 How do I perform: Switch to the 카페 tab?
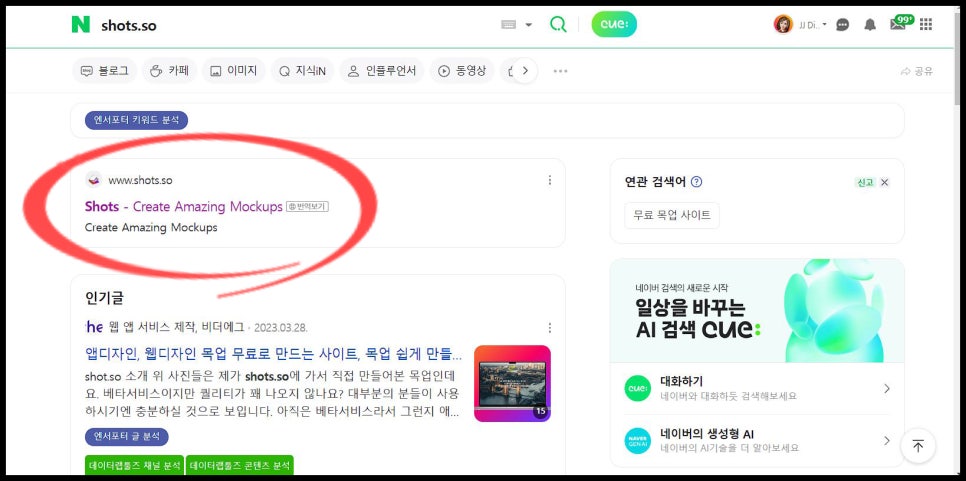pyautogui.click(x=169, y=71)
